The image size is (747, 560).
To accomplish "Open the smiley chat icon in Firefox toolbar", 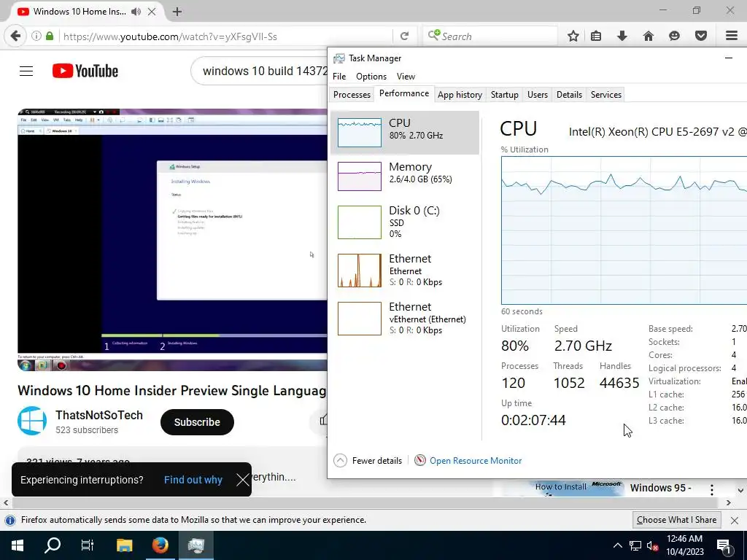I will [674, 36].
